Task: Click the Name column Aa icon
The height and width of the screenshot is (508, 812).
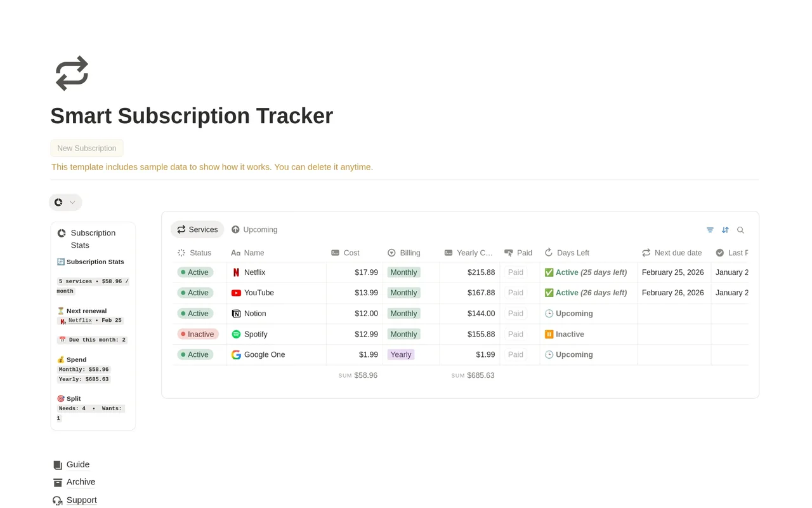Action: [x=235, y=253]
